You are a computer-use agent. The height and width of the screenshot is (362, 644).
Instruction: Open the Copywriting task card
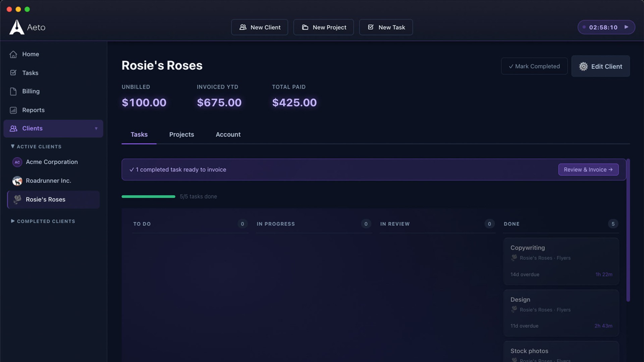tap(561, 261)
